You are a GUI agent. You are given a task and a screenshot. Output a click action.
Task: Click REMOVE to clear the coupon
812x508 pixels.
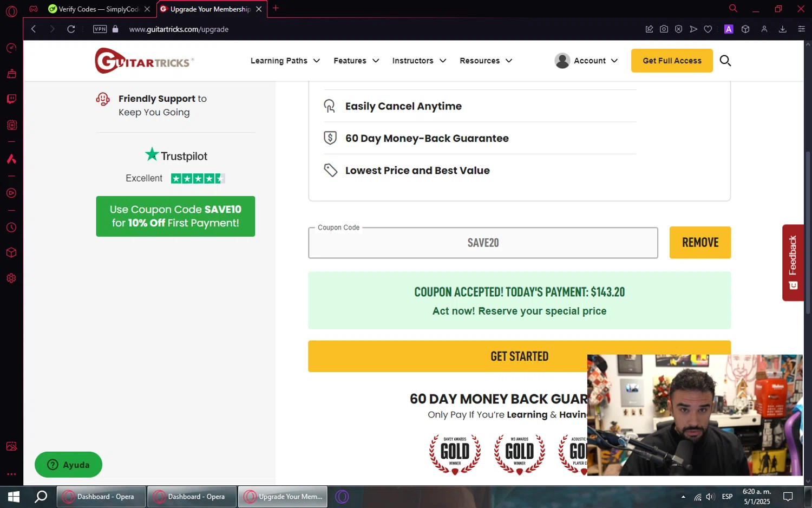tap(700, 243)
